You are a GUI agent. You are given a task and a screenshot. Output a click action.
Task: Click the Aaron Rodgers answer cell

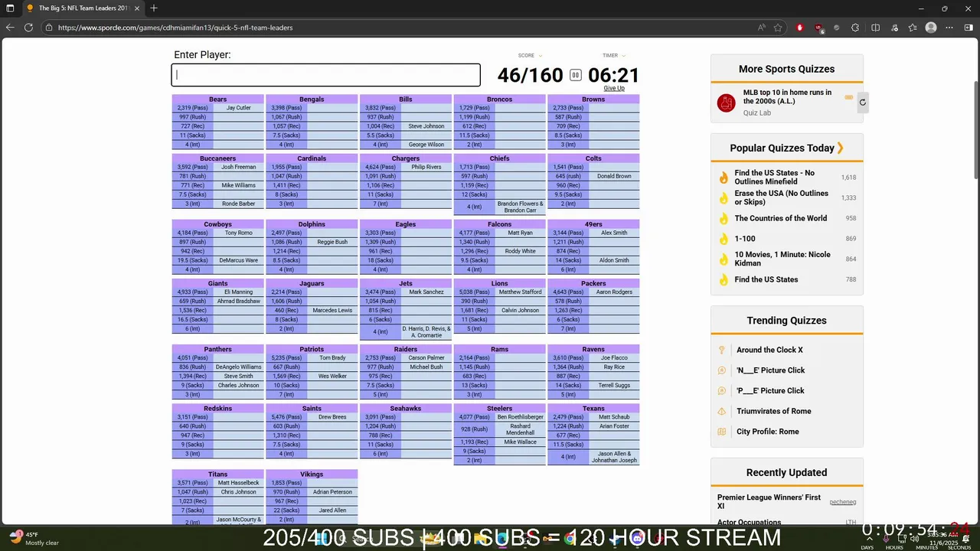614,292
